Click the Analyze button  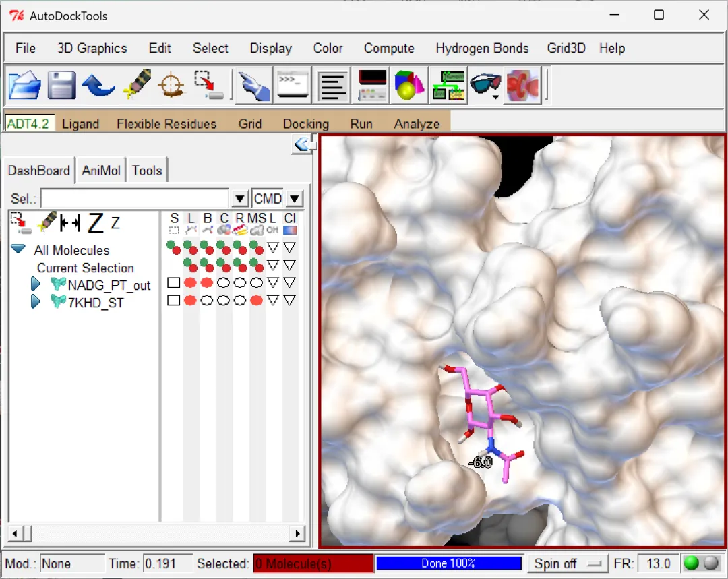[417, 124]
